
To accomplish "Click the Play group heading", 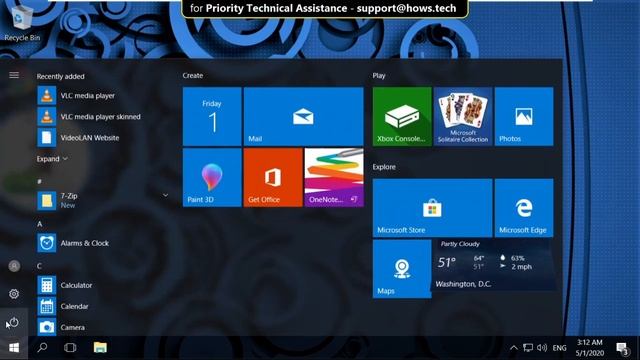I will (x=379, y=76).
